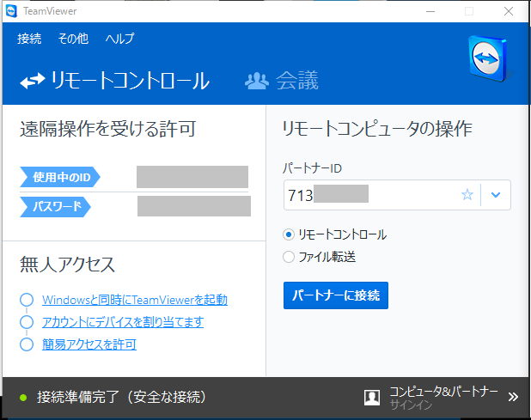This screenshot has height=420, width=531.
Task: Click the masked 使用中のID value
Action: coord(192,177)
